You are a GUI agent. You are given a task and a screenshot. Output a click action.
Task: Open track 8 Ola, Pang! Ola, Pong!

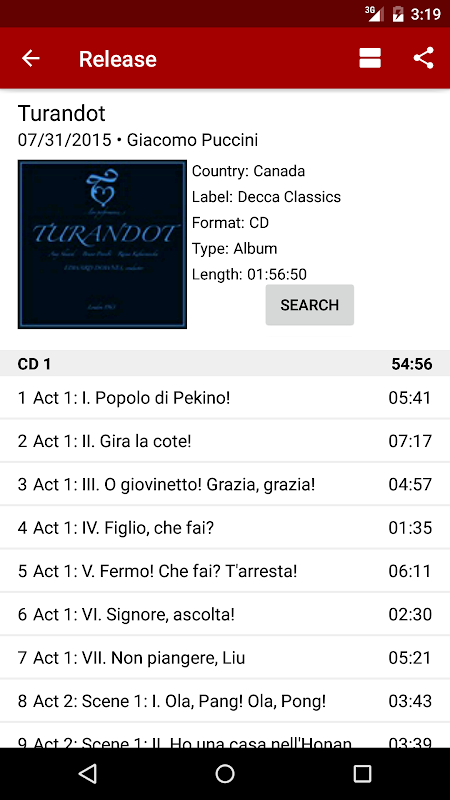(225, 701)
